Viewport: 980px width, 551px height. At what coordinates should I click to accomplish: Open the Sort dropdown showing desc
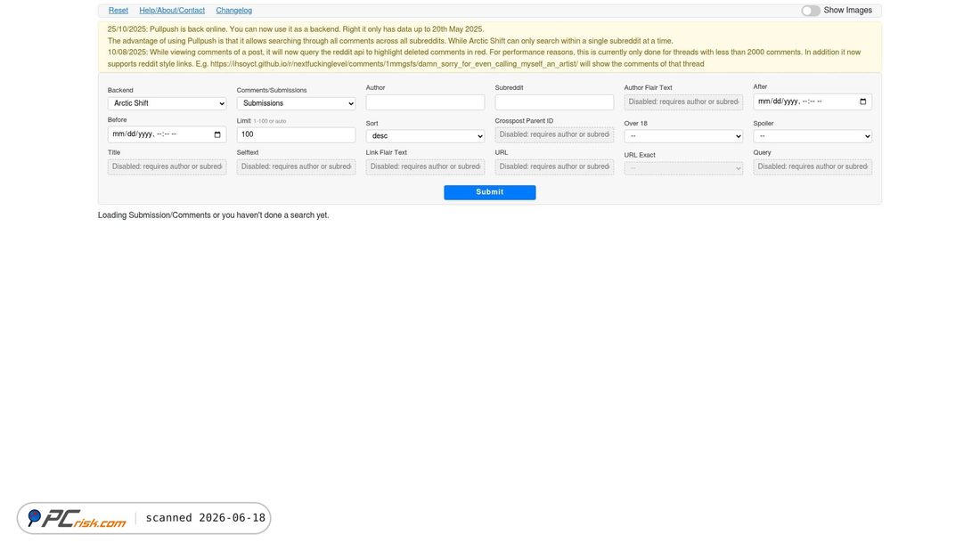(x=425, y=136)
